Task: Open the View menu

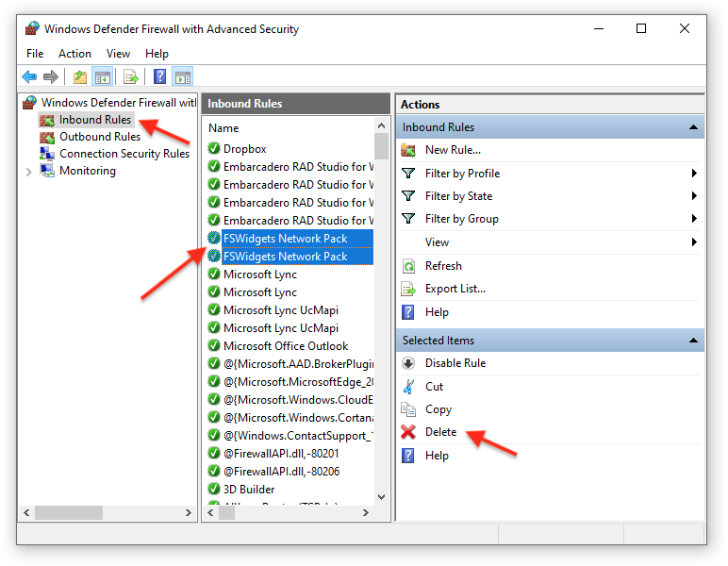Action: [118, 54]
